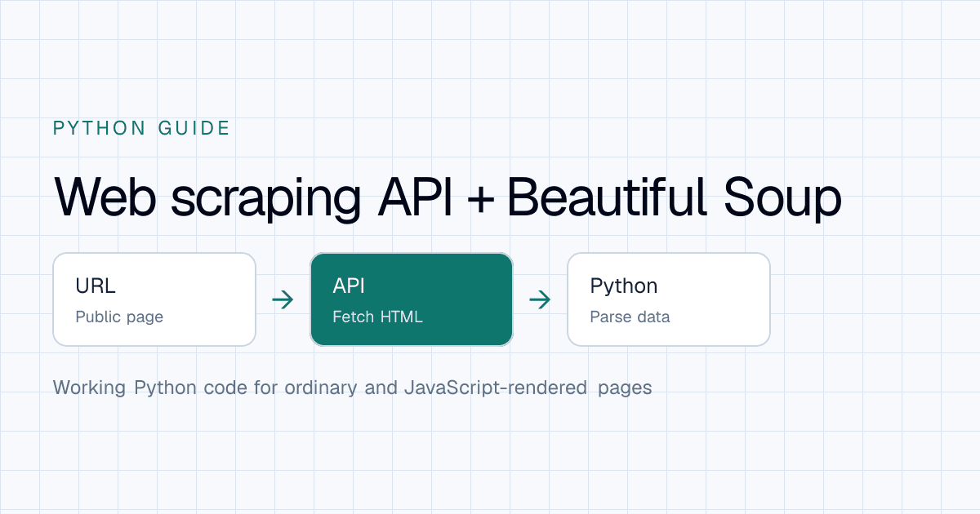
Task: Click the 'Parse data' subtitle text
Action: pyautogui.click(x=630, y=317)
